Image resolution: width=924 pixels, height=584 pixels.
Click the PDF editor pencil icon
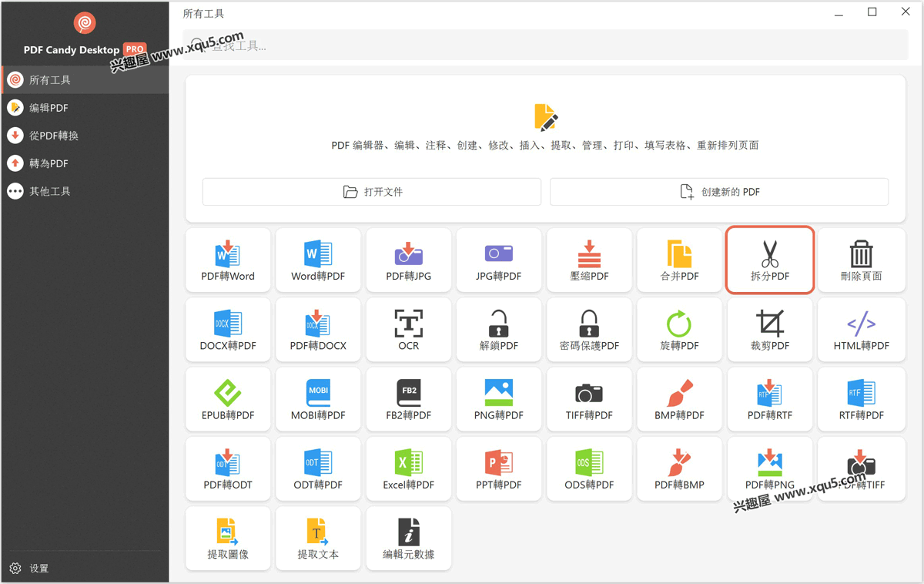coord(545,117)
